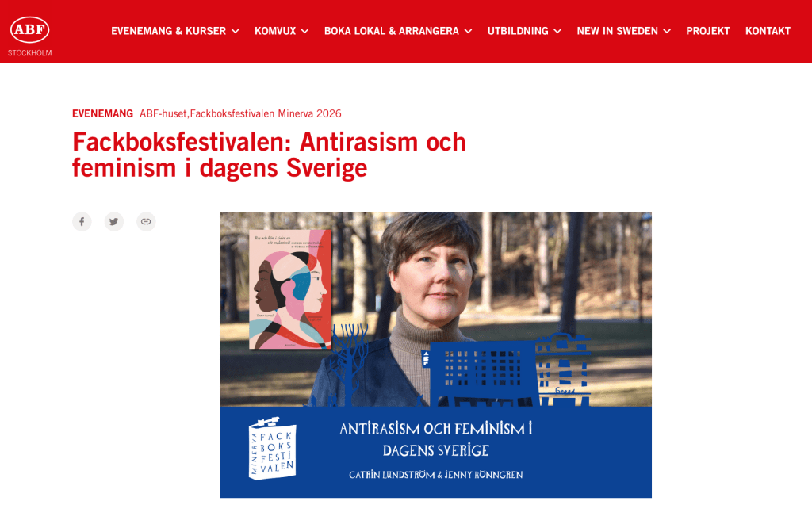Expand the Komvux dropdown chevron
812x524 pixels.
(305, 31)
